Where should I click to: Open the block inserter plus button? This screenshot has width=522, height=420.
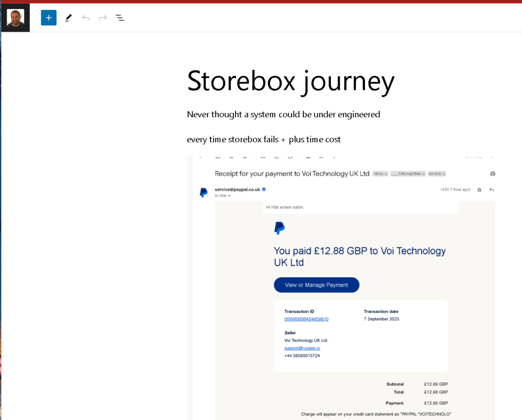coord(48,18)
